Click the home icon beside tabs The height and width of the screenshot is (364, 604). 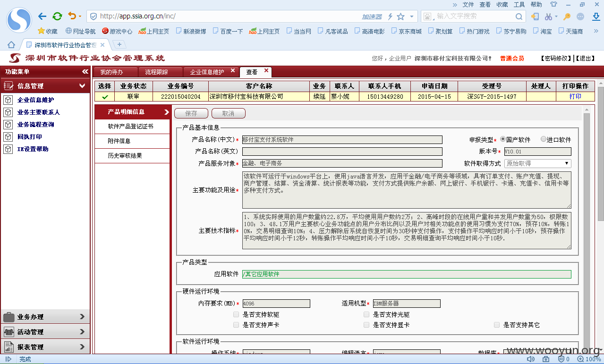[11, 45]
